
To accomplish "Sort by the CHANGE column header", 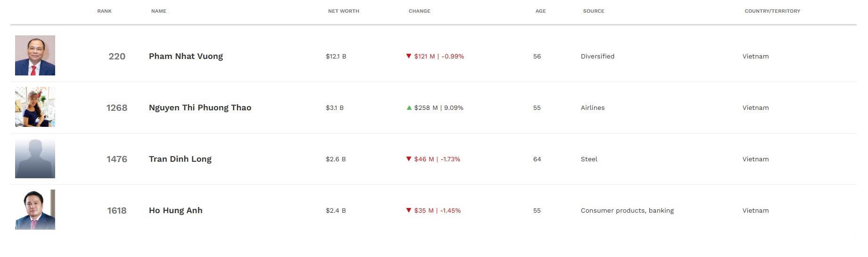I will (419, 11).
